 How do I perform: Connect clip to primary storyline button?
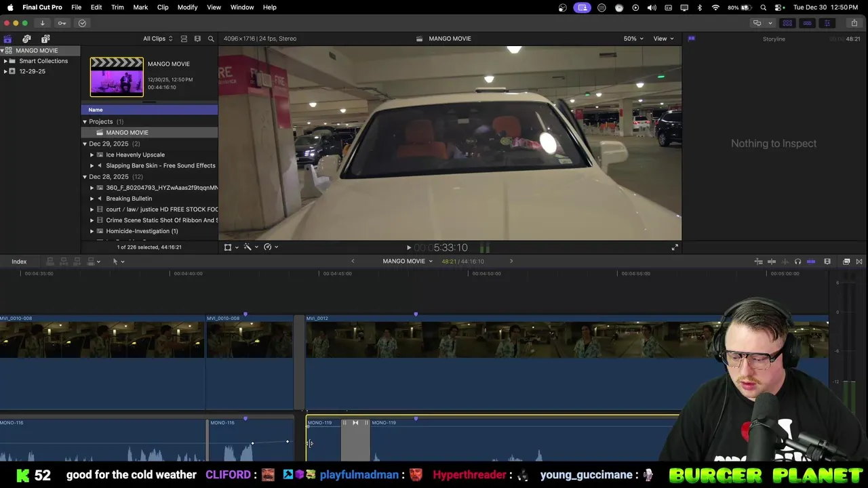[x=50, y=262]
